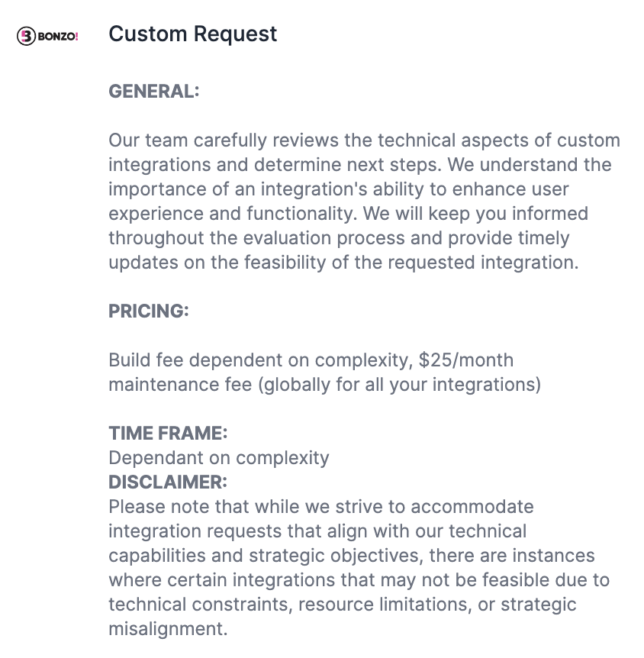This screenshot has height=658, width=644.
Task: Click the "Dependant on complexity" text
Action: [219, 458]
